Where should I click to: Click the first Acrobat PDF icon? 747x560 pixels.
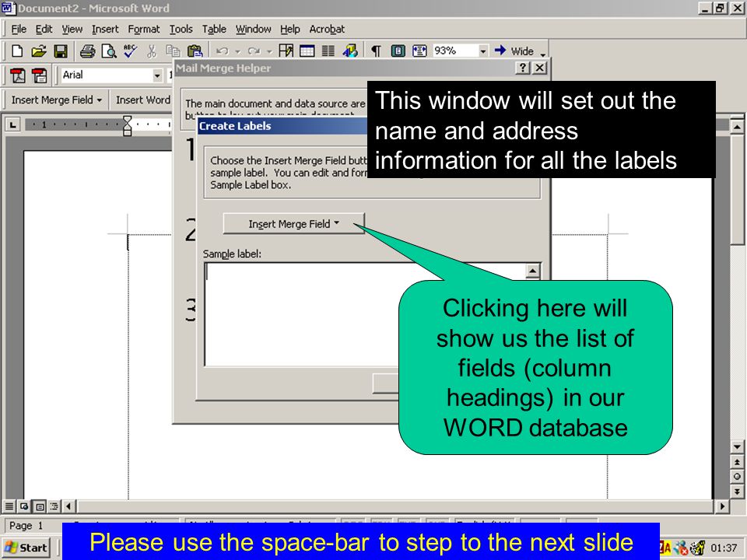coord(18,75)
